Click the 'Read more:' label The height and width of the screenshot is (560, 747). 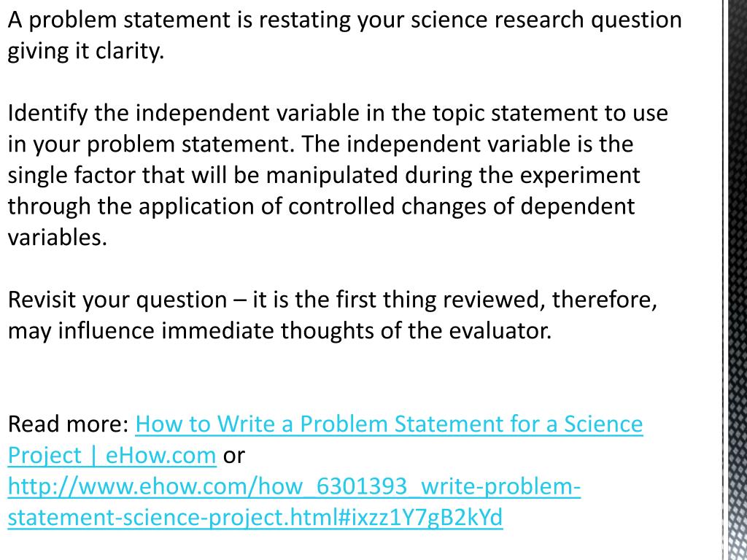click(x=68, y=424)
